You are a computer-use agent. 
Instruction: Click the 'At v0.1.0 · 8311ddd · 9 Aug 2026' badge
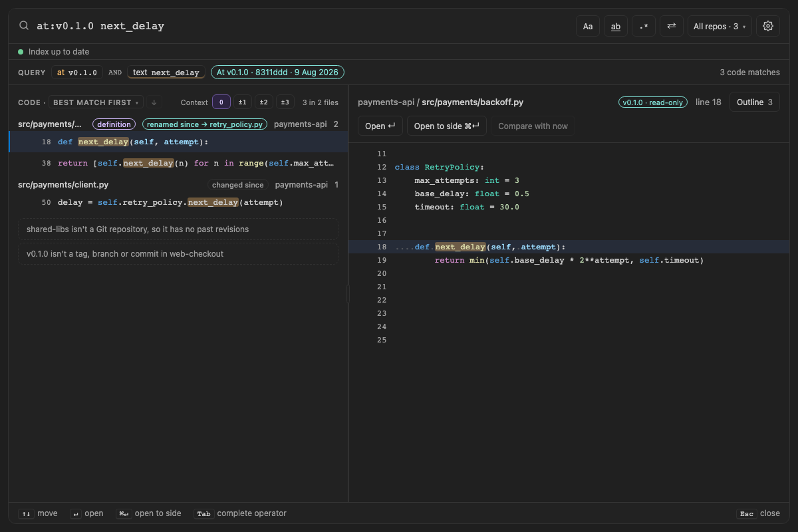click(277, 72)
